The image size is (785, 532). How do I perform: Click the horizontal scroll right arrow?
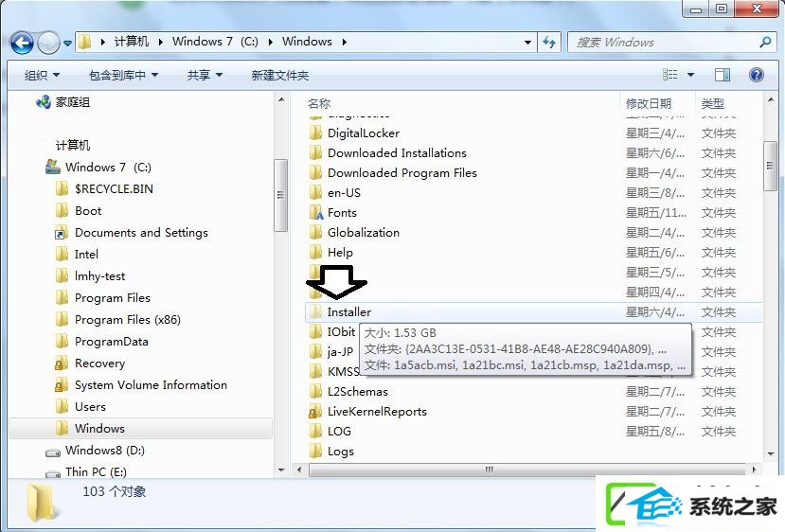pos(755,470)
